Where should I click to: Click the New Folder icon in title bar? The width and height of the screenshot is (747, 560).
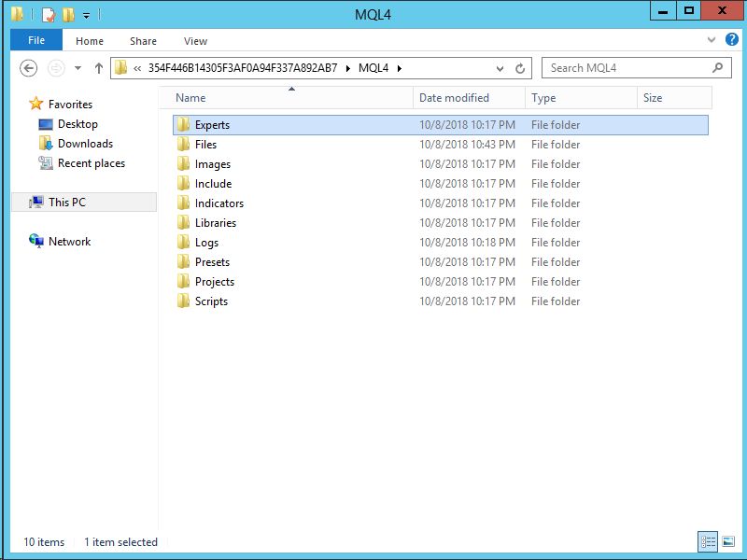[x=67, y=14]
